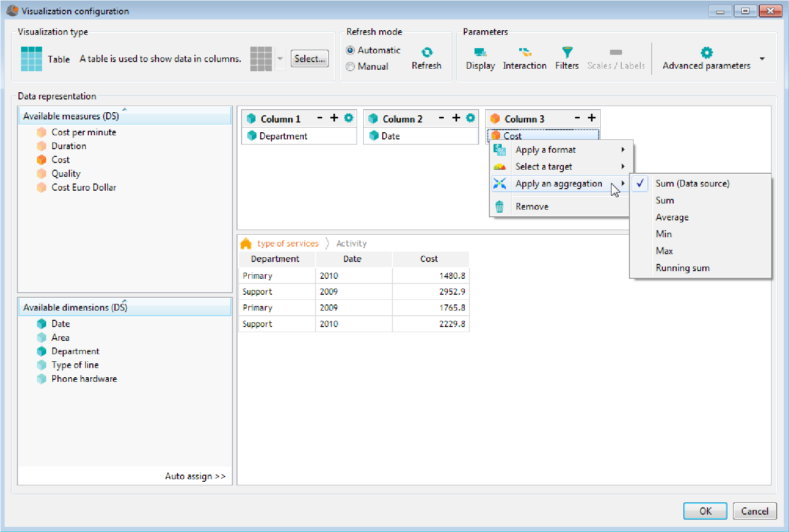789x532 pixels.
Task: Choose Sum (Data source) aggregation
Action: (700, 183)
